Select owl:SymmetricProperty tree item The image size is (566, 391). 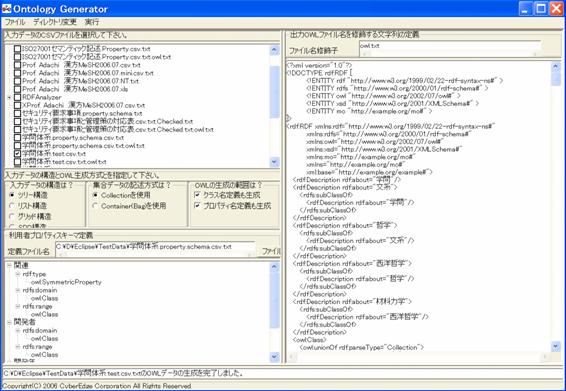tap(66, 282)
